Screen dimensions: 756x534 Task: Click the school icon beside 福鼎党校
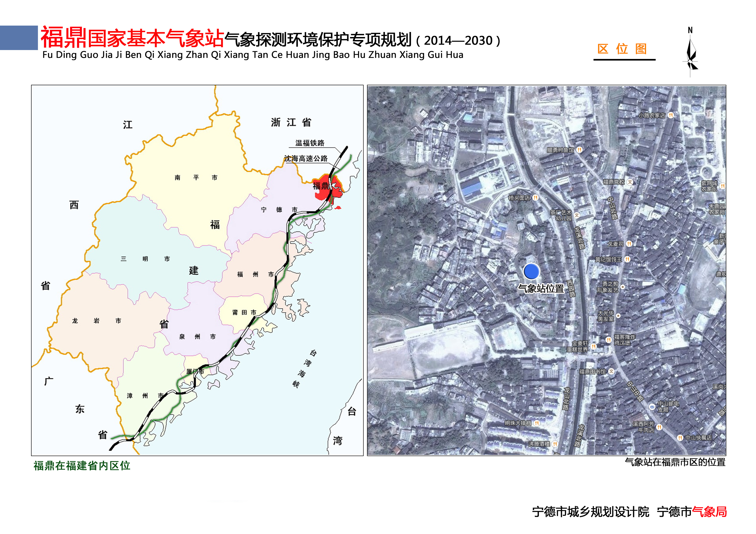(x=630, y=182)
